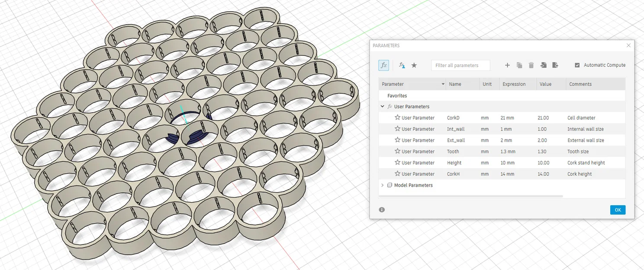644x270 pixels.
Task: Click the Name column header
Action: (462, 84)
